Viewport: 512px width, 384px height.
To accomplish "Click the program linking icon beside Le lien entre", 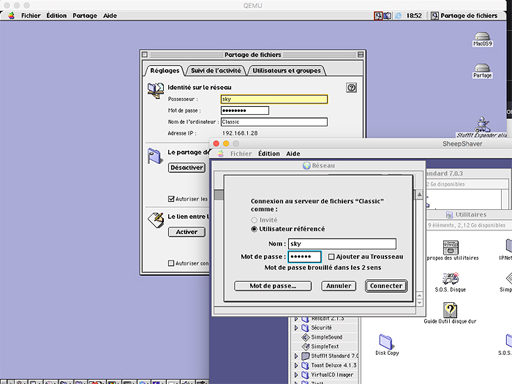I will point(156,219).
